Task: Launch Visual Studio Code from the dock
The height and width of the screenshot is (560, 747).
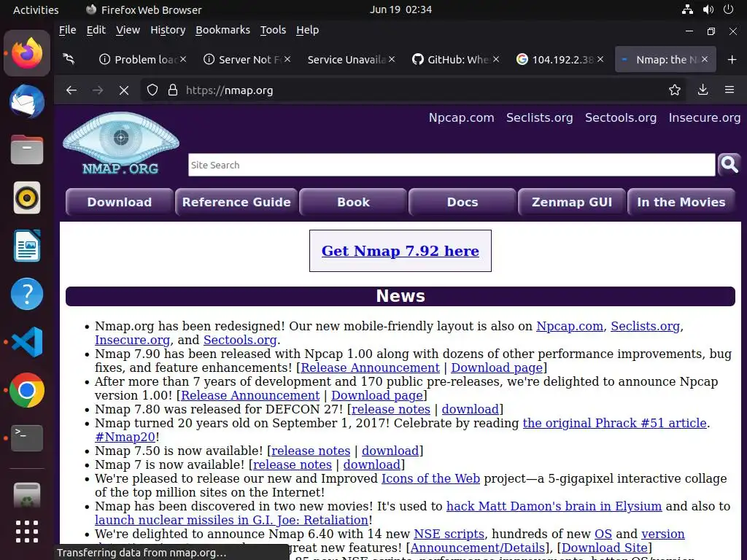Action: point(27,342)
